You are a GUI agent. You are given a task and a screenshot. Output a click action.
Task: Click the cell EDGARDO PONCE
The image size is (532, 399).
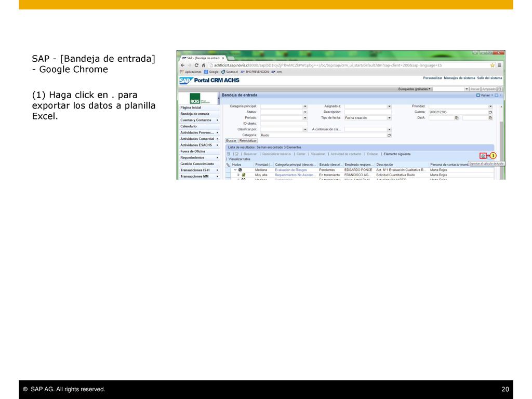[x=358, y=170]
